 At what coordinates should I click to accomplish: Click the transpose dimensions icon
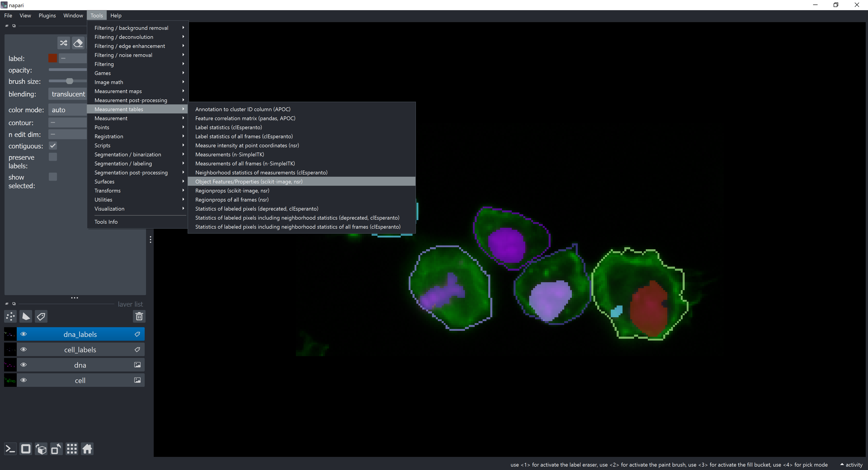point(56,449)
